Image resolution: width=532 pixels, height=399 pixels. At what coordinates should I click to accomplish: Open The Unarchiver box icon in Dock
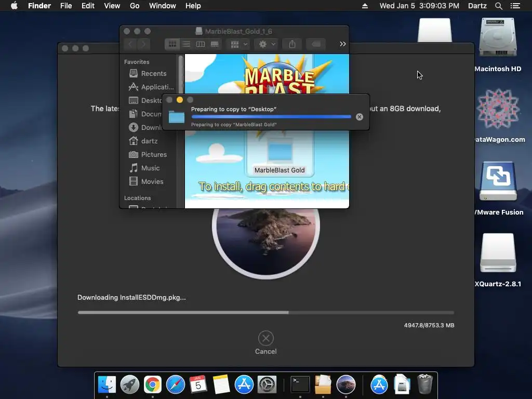[323, 384]
